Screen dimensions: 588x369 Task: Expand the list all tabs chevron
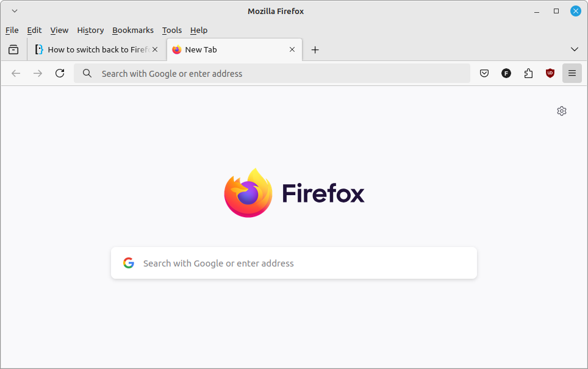(574, 49)
